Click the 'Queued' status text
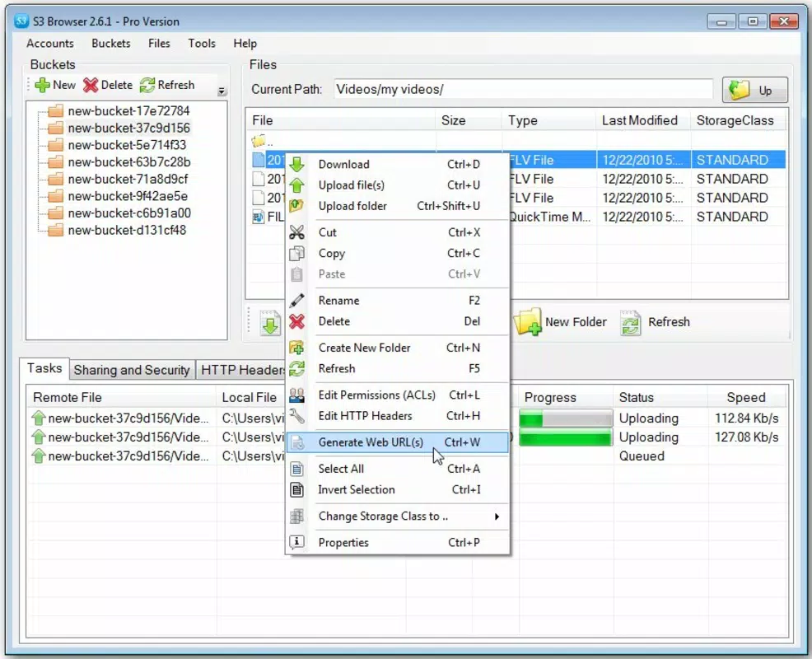812x659 pixels. pos(642,456)
